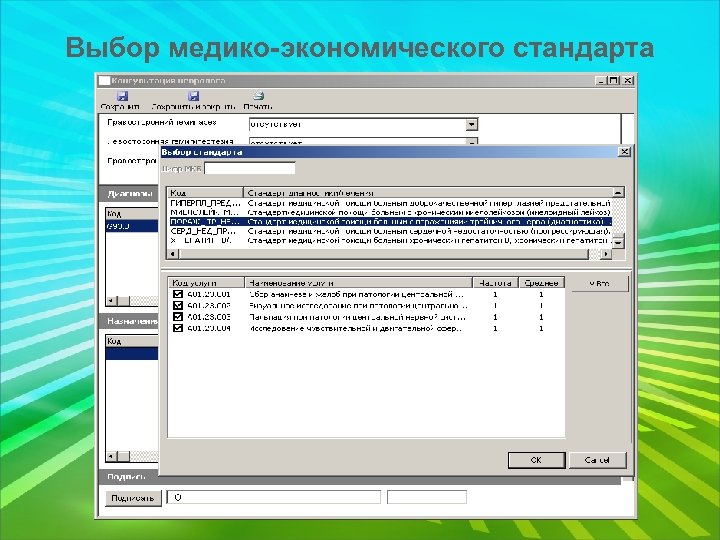Image resolution: width=720 pixels, height=540 pixels.
Task: Click the heart failure standard description text
Action: pyautogui.click(x=428, y=231)
